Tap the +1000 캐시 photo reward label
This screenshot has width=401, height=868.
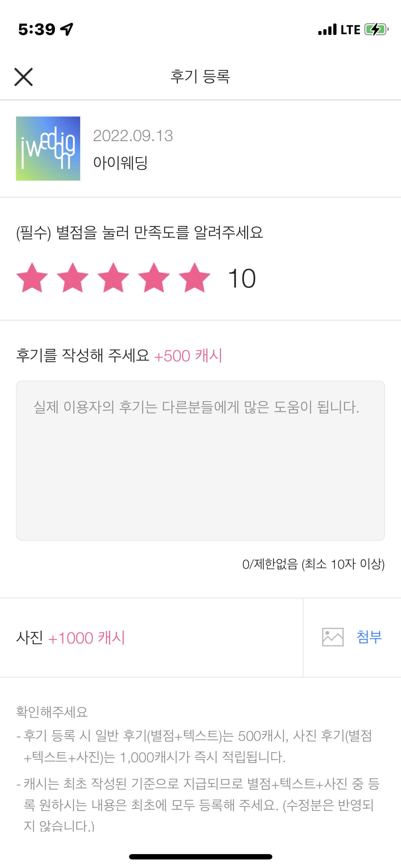click(x=87, y=638)
